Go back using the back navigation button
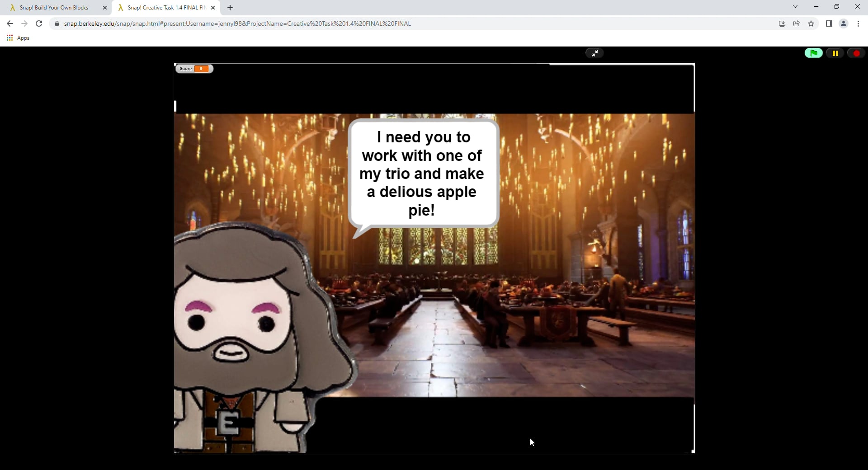Image resolution: width=868 pixels, height=470 pixels. coord(9,23)
